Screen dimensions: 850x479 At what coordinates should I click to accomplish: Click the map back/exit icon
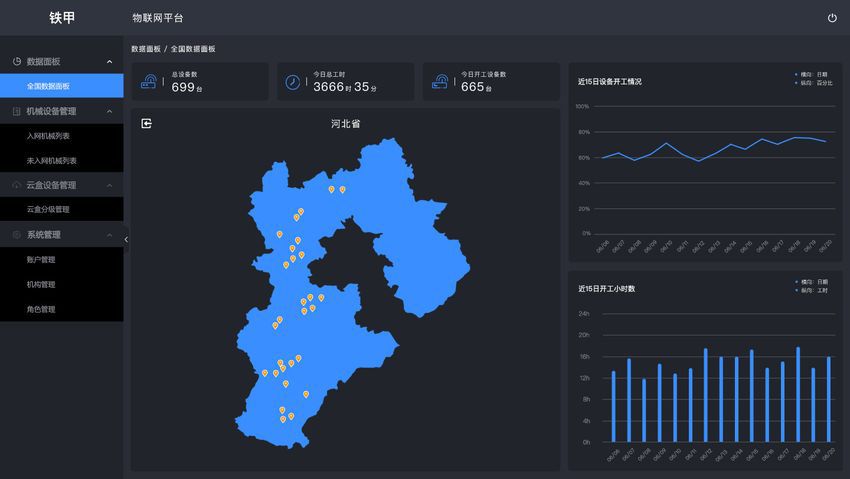coord(147,124)
